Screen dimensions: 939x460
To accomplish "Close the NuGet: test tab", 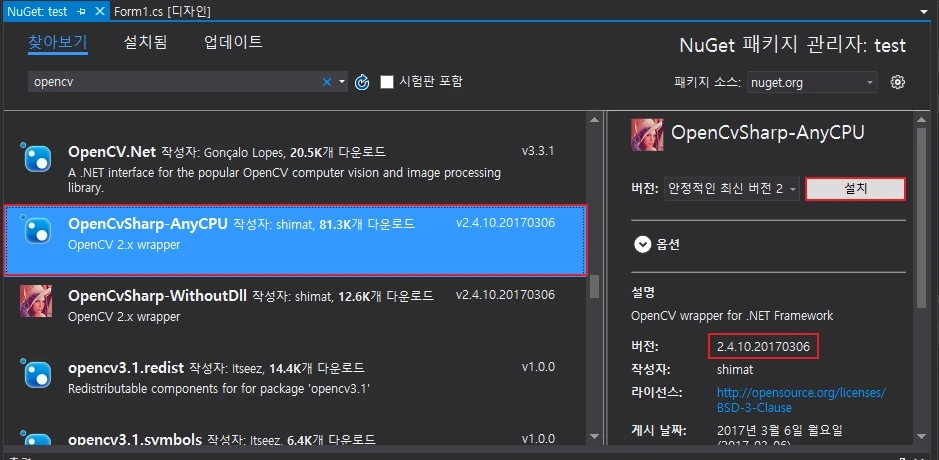I will click(x=99, y=10).
